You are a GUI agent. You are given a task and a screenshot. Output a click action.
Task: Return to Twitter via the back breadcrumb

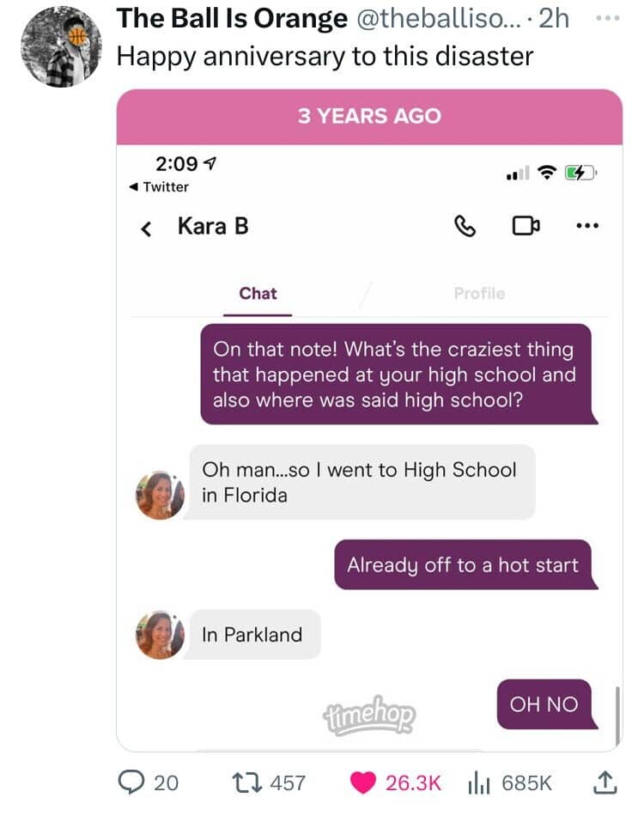[x=159, y=187]
